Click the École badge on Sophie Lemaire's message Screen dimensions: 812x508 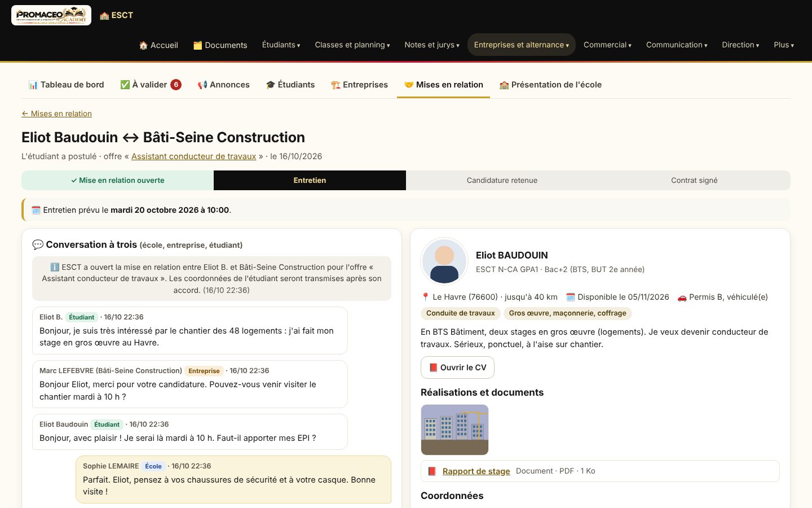[153, 466]
